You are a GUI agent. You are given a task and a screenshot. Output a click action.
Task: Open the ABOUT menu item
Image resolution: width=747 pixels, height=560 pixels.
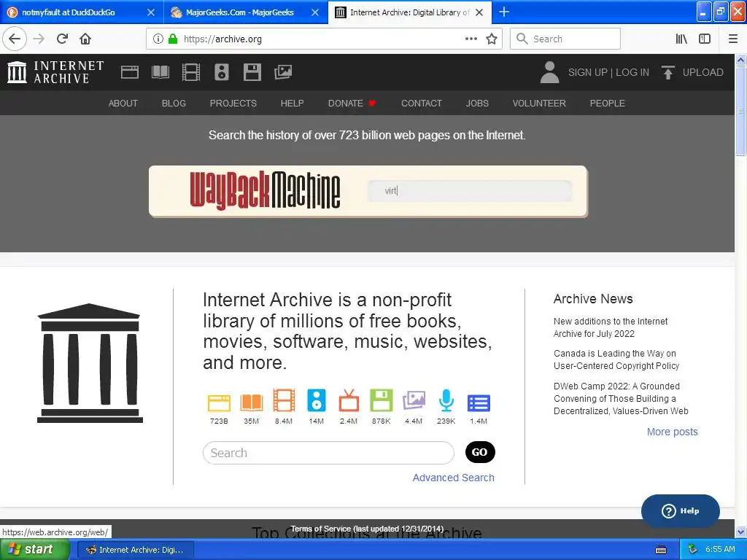123,104
